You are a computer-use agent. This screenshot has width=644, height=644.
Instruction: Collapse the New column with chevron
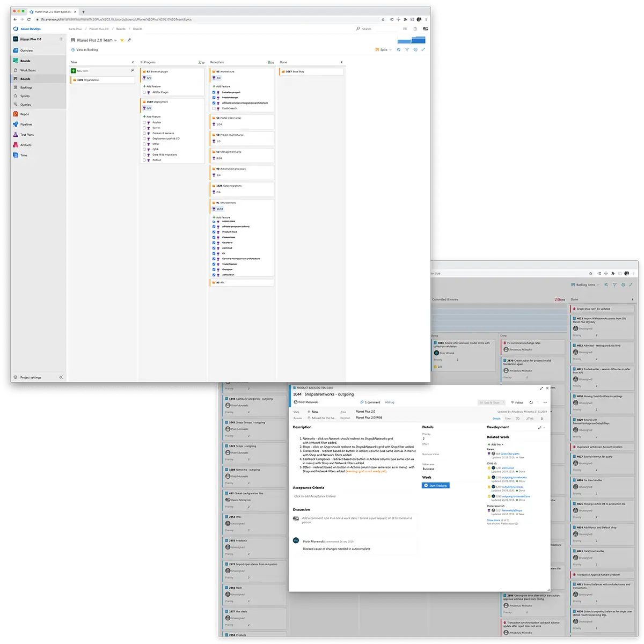[x=133, y=62]
